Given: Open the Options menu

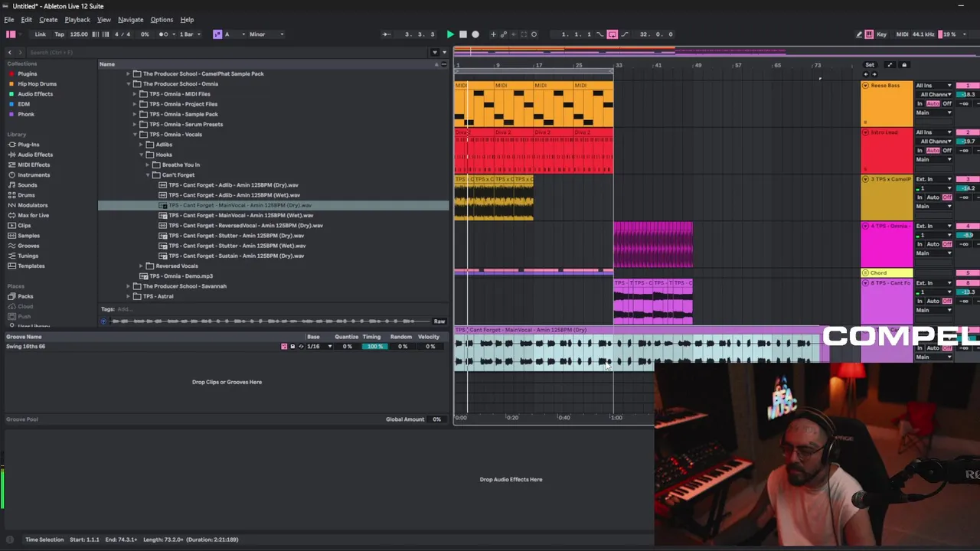Looking at the screenshot, I should coord(162,20).
